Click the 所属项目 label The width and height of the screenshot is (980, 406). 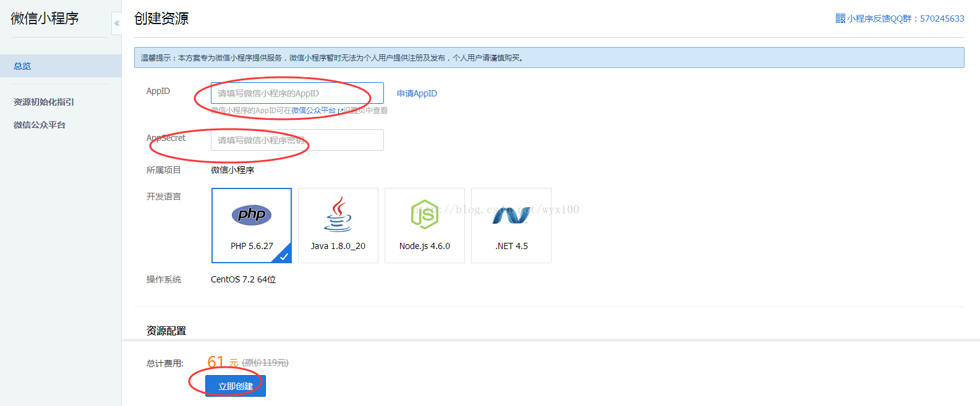click(164, 170)
